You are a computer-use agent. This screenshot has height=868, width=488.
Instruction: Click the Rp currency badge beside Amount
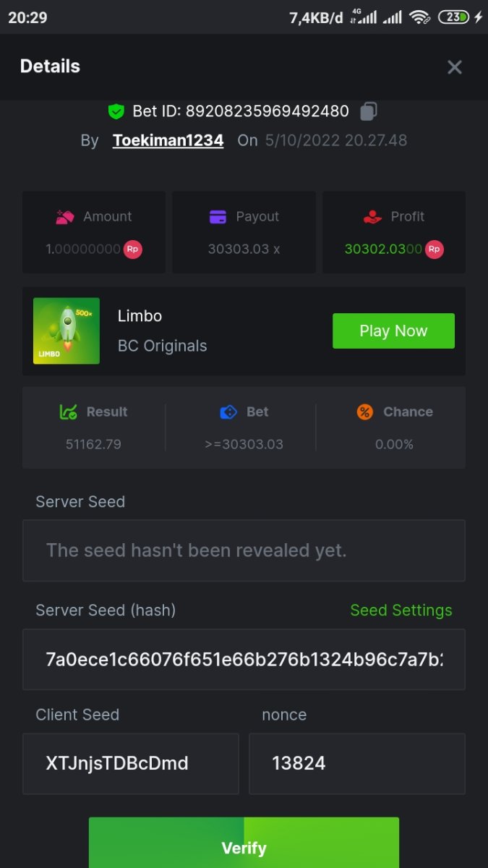[x=132, y=249]
